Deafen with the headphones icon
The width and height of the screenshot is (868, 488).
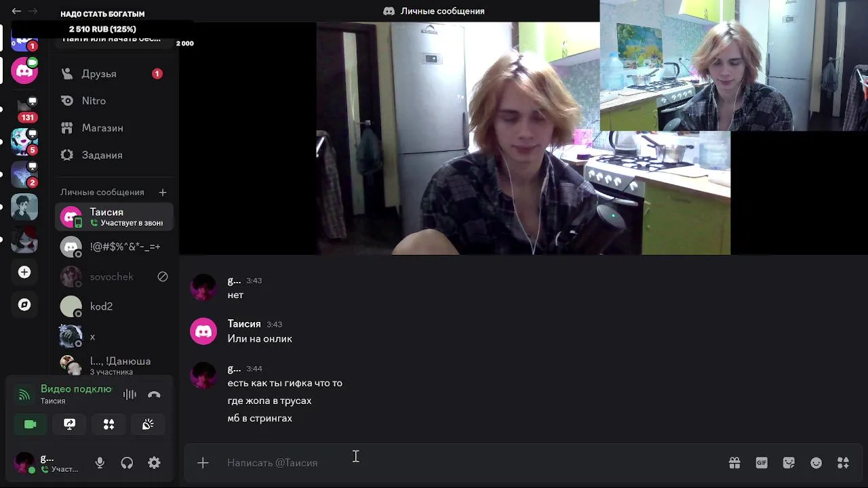point(127,463)
